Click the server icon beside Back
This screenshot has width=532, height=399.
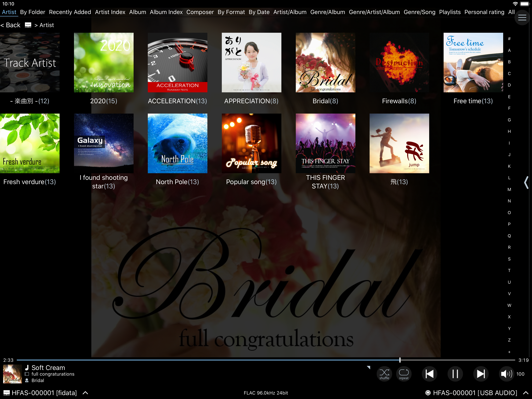[28, 25]
